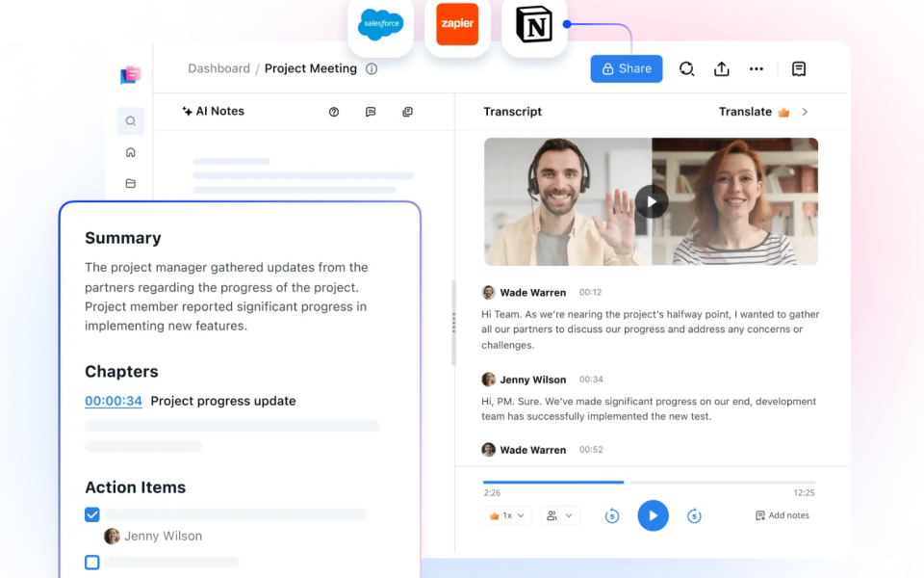Viewport: 924px width, 578px height.
Task: Open the folders icon in sidebar
Action: 130,183
